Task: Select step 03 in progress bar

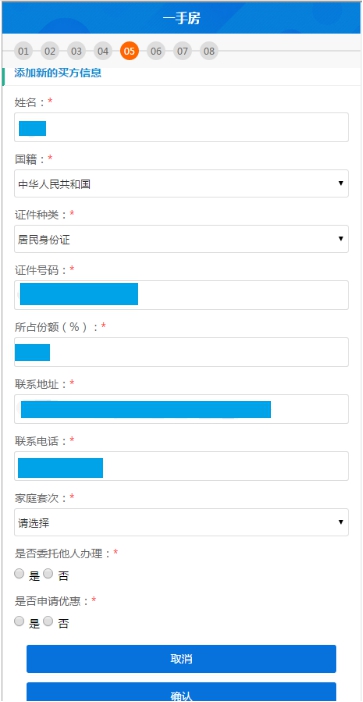Action: (76, 51)
